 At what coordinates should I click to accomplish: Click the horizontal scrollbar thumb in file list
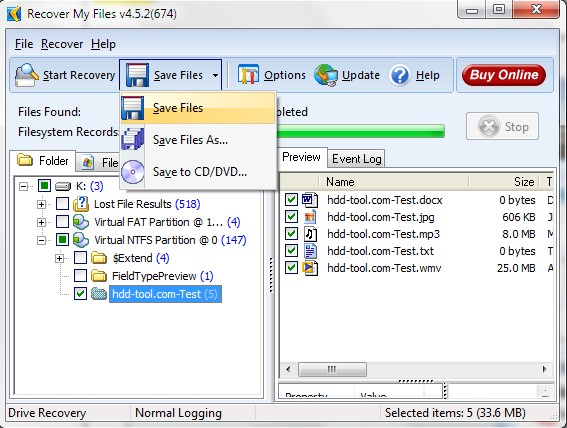332,369
